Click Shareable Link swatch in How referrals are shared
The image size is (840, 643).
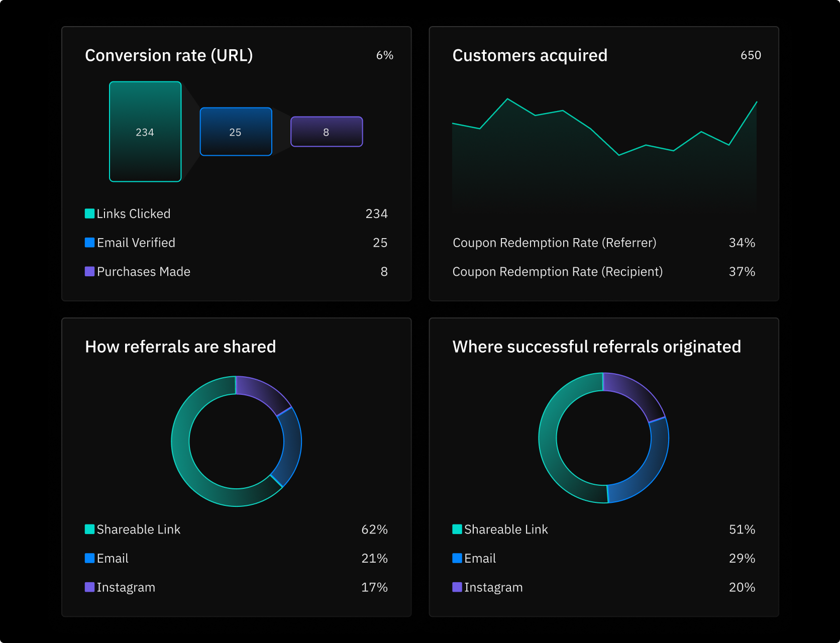pos(89,529)
